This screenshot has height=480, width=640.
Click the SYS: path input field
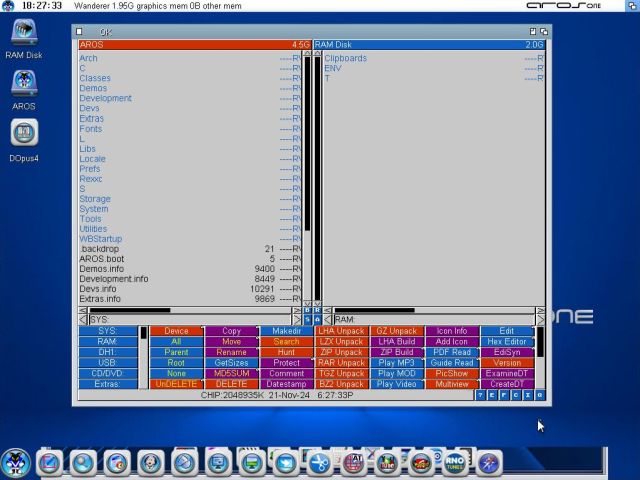[190, 320]
